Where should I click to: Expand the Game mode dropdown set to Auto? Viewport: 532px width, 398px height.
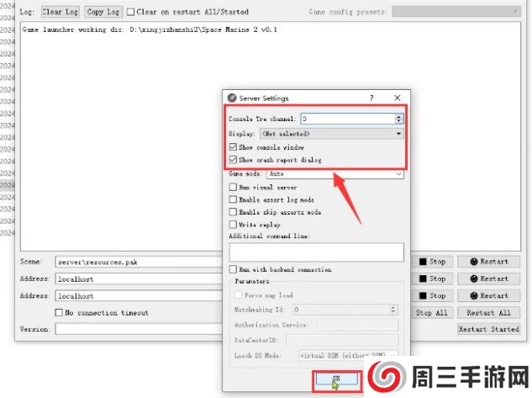pyautogui.click(x=334, y=173)
